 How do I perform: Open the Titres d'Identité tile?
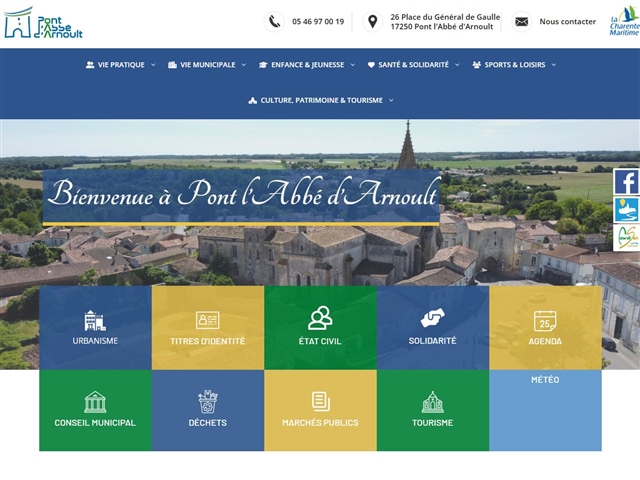click(x=208, y=327)
